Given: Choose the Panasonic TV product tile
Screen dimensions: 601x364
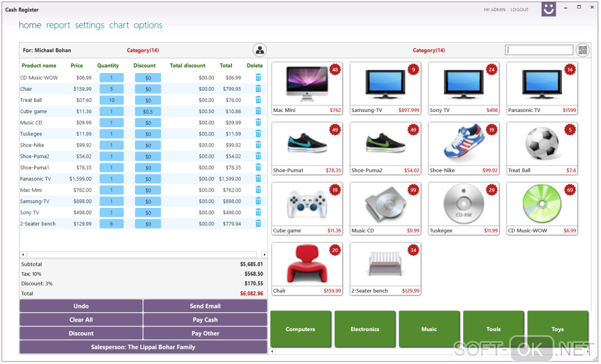Looking at the screenshot, I should tap(542, 88).
